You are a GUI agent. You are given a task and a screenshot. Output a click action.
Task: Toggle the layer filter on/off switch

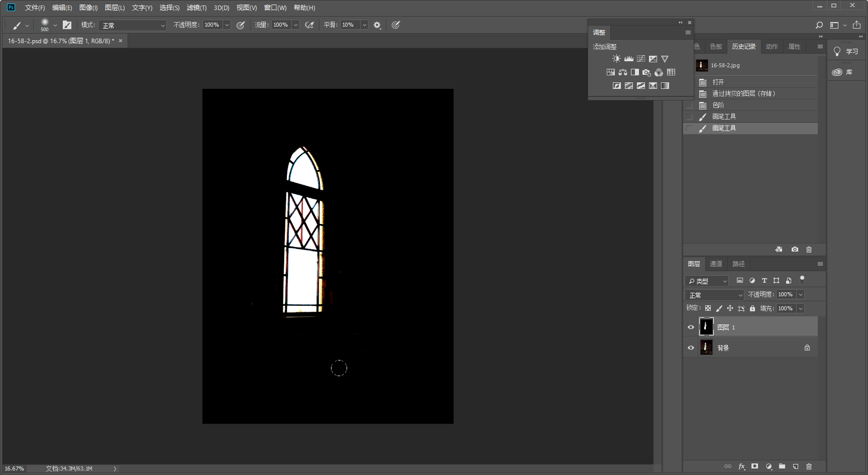[802, 279]
